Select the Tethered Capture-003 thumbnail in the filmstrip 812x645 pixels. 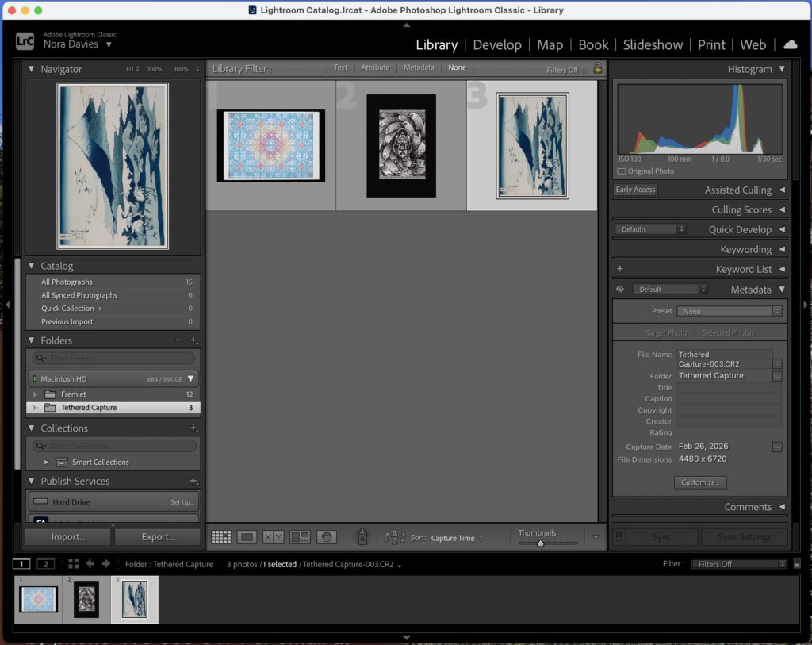(x=134, y=599)
